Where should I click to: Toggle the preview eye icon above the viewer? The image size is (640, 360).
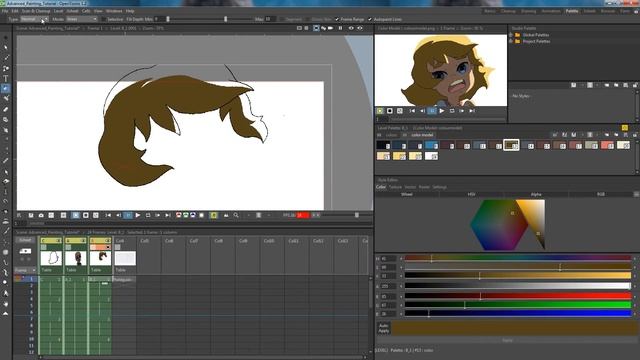351,28
